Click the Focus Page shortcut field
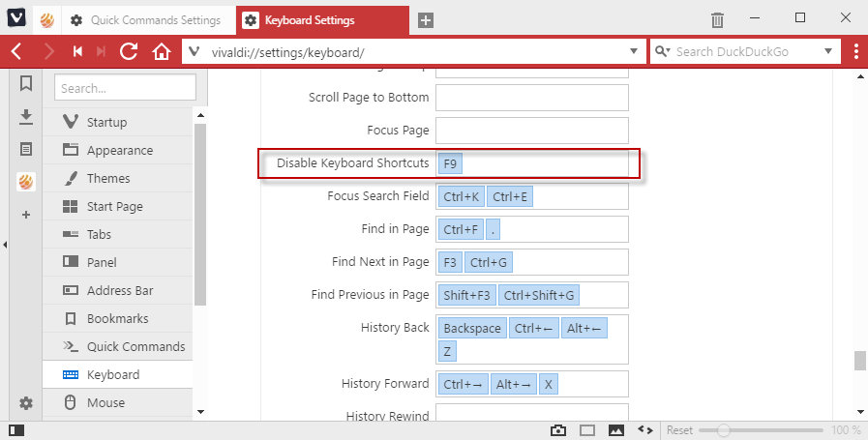 (x=532, y=130)
